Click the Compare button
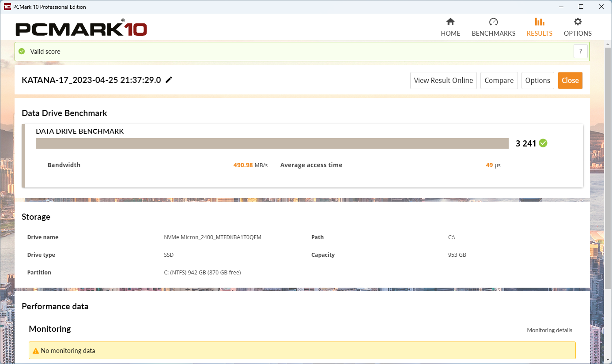612x364 pixels. pyautogui.click(x=499, y=80)
